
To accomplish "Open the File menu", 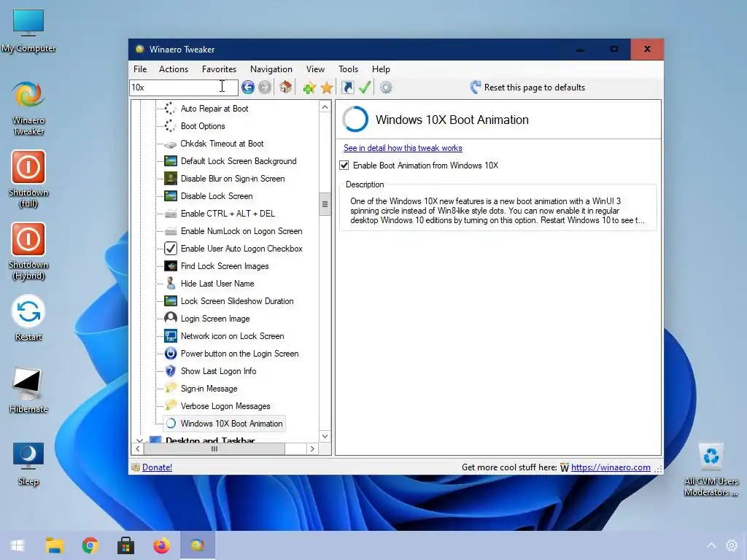I will point(140,69).
